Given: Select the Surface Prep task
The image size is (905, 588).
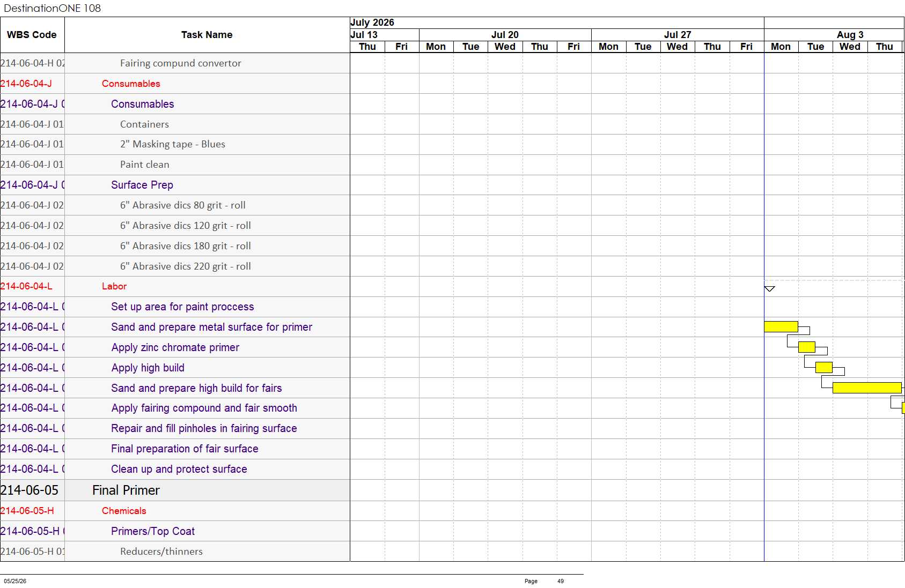Looking at the screenshot, I should tap(142, 185).
